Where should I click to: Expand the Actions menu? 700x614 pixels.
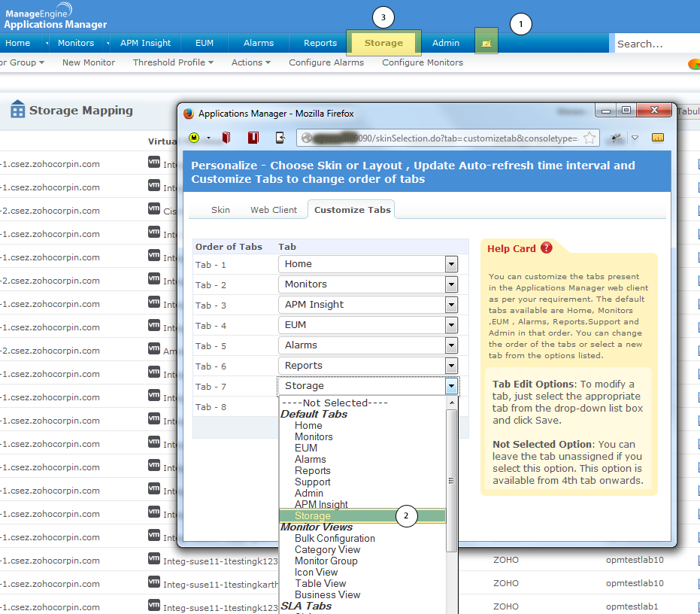click(x=251, y=62)
